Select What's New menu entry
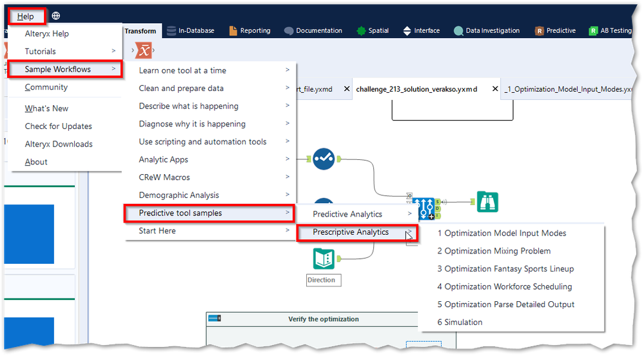Image resolution: width=644 pixels, height=356 pixels. pos(65,108)
